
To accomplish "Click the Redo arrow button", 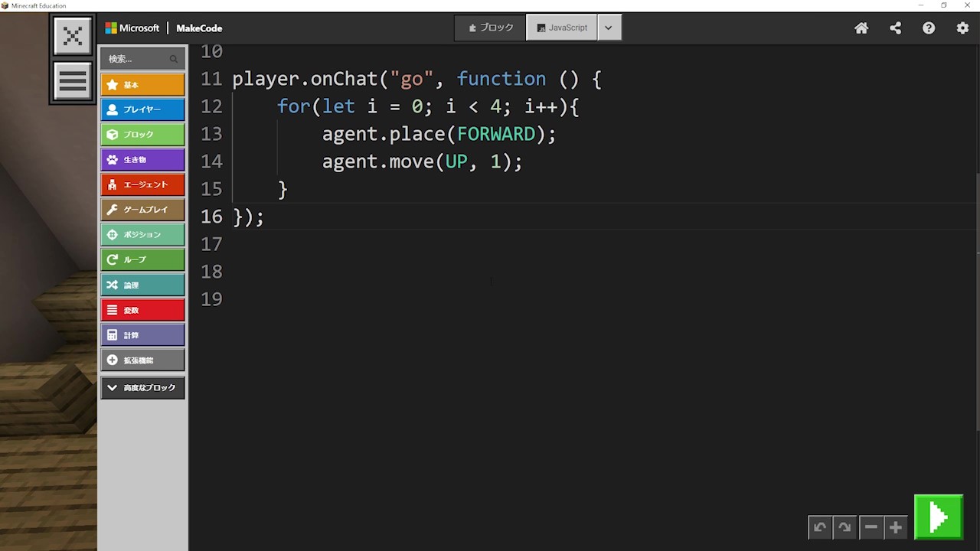I will pos(844,527).
